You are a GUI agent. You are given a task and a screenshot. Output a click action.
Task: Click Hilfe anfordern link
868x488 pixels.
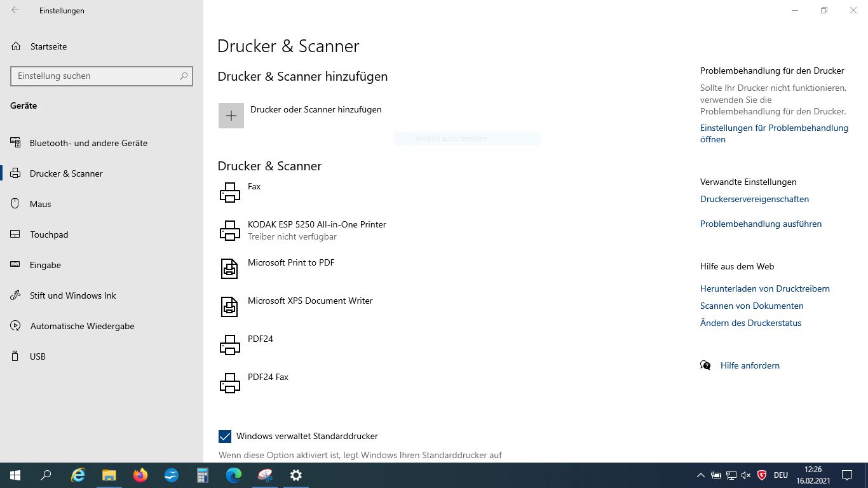750,365
